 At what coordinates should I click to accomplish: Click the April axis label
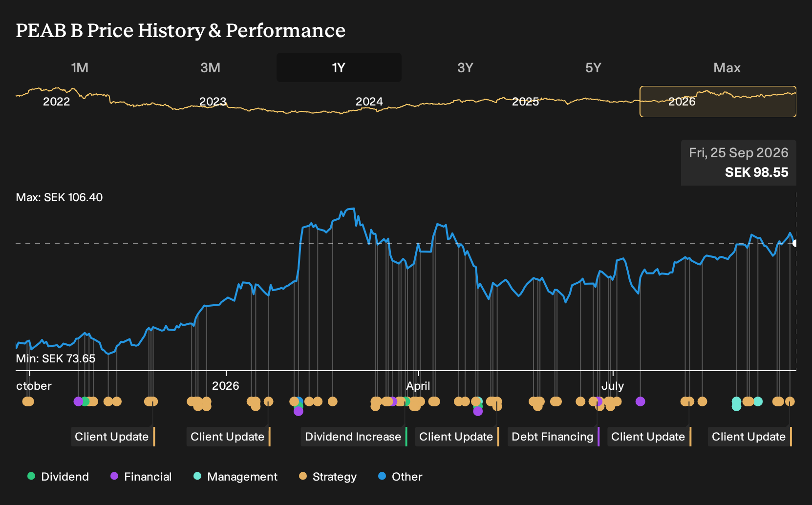point(418,386)
